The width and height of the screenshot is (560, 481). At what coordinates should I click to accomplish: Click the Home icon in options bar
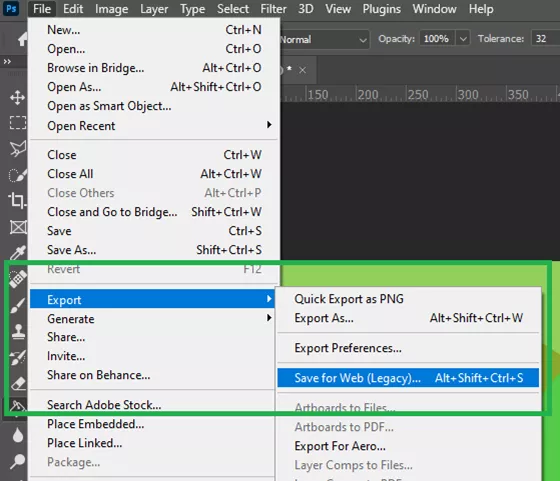click(23, 39)
